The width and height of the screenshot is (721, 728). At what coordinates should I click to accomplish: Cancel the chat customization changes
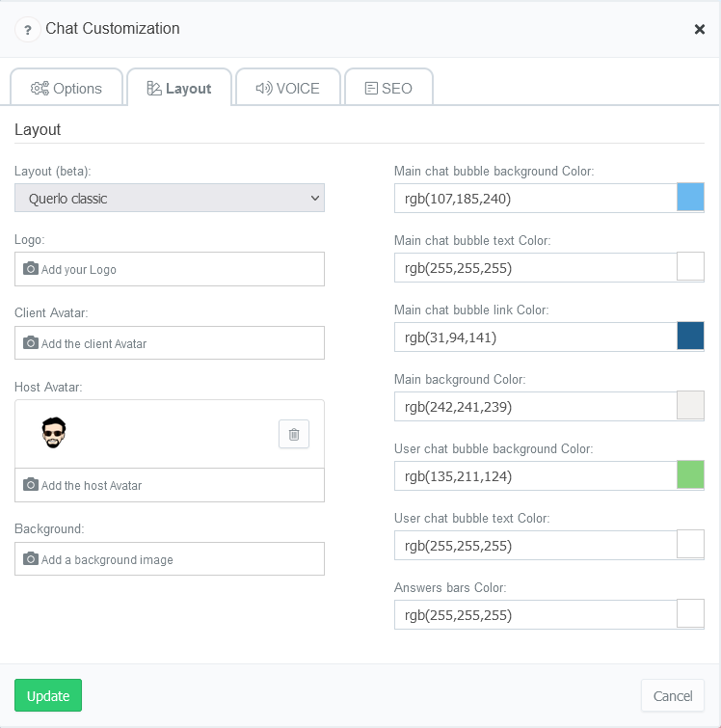pos(673,695)
